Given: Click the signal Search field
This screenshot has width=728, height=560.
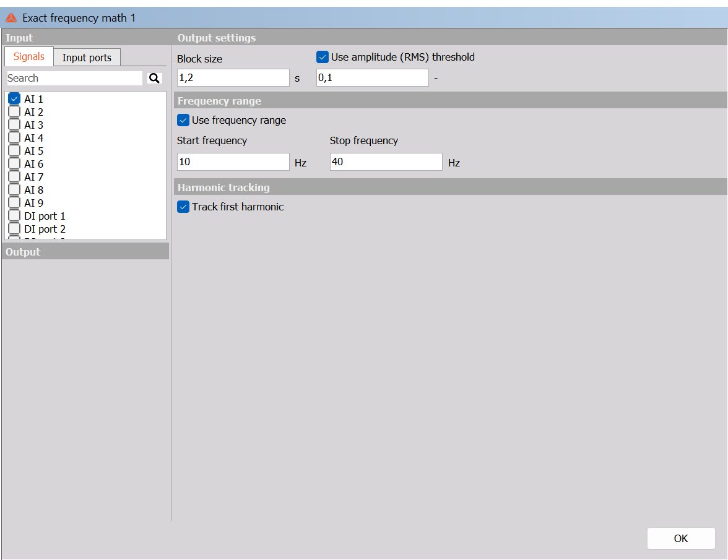Looking at the screenshot, I should (x=74, y=79).
